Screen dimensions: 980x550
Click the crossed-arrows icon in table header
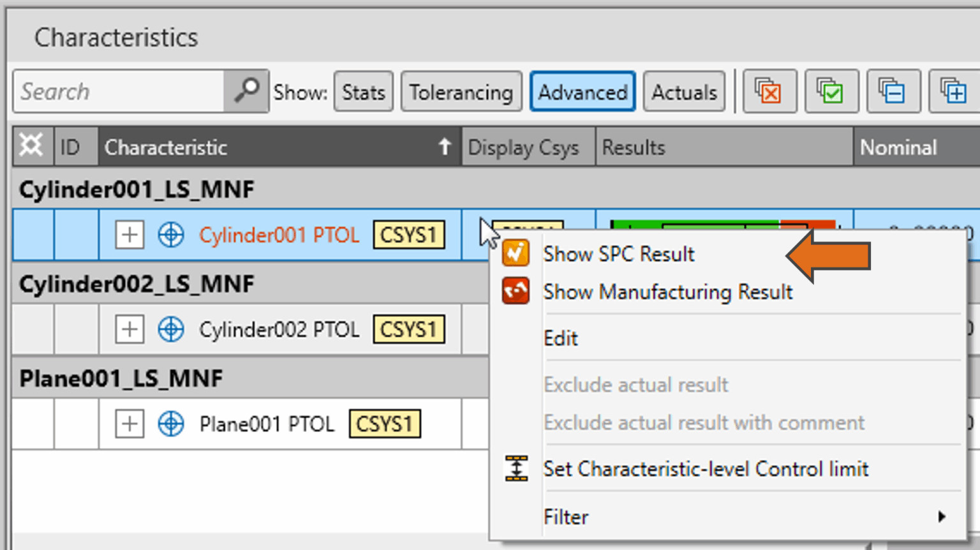pyautogui.click(x=31, y=147)
